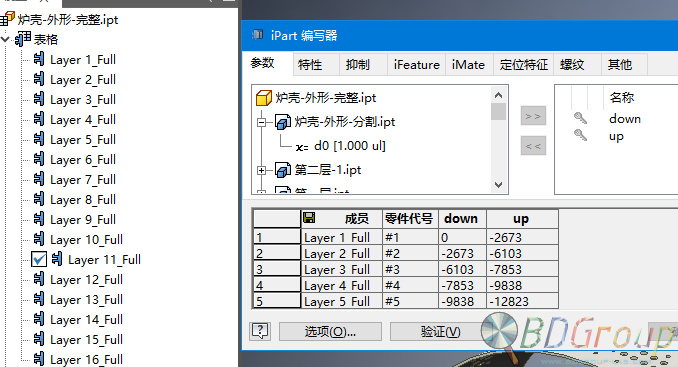Click row header 3 in iPart table
This screenshot has width=678, height=367.
277,269
